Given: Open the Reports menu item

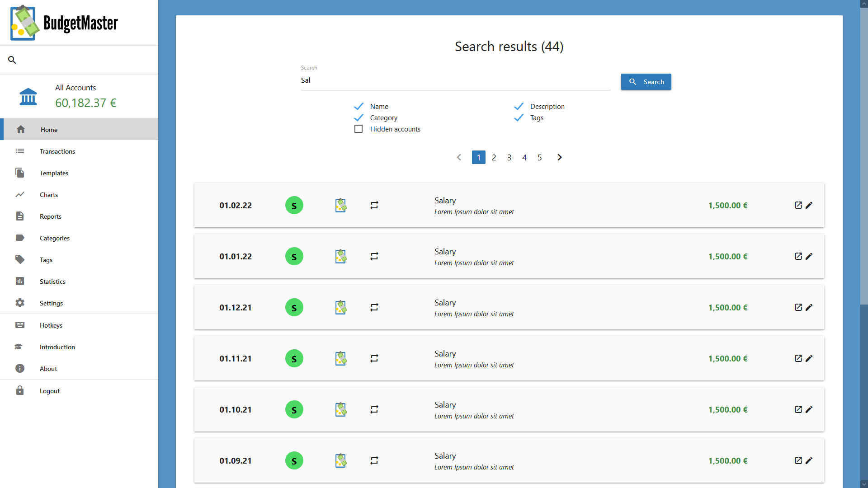Looking at the screenshot, I should click(x=79, y=216).
